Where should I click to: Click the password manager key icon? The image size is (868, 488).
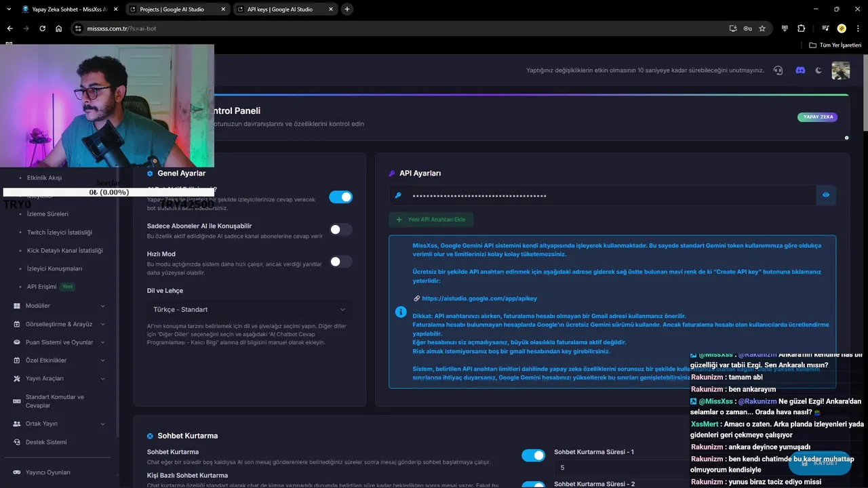point(747,28)
